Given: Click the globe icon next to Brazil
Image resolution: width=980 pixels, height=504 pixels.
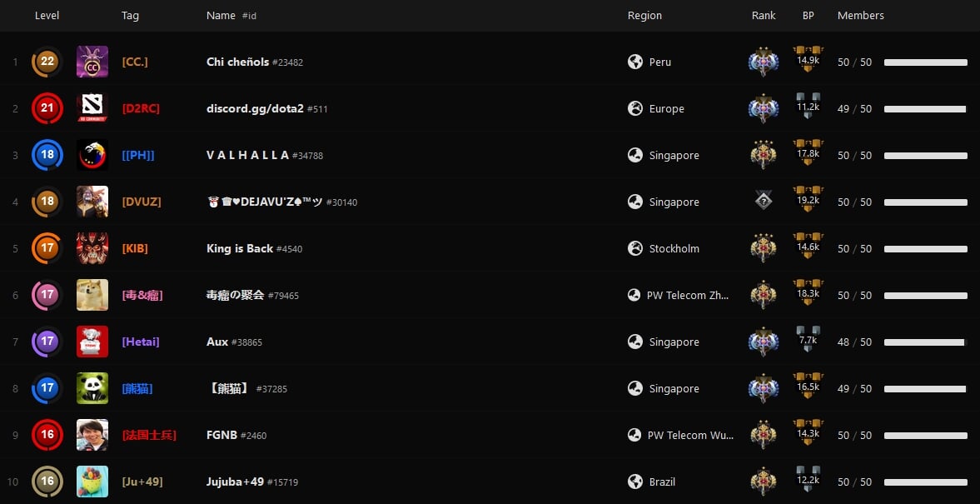Looking at the screenshot, I should [x=635, y=482].
